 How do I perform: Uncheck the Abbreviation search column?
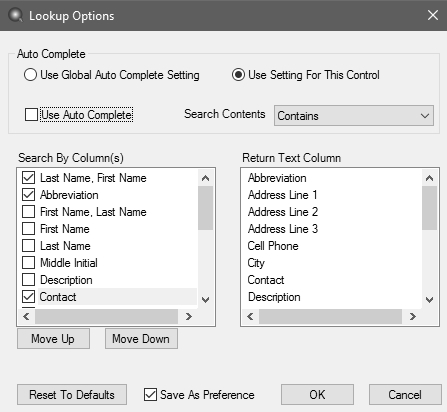coord(28,195)
